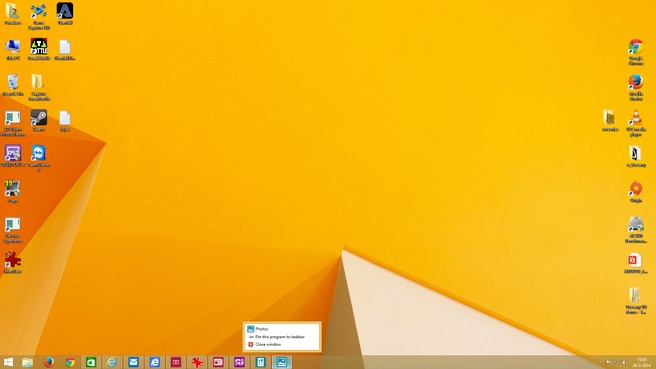
Task: Open the green Windows Store taskbar icon
Action: point(91,362)
